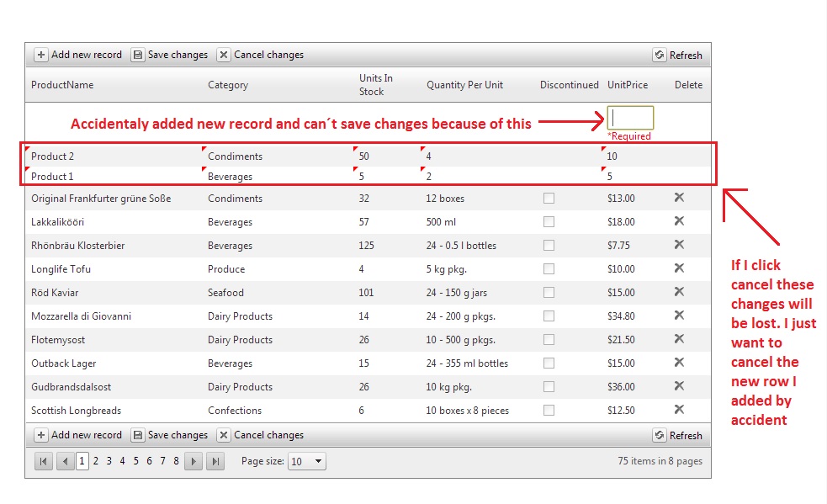This screenshot has height=504, width=827.
Task: Click the 10 boxes x 8 pieces cell
Action: 468,411
